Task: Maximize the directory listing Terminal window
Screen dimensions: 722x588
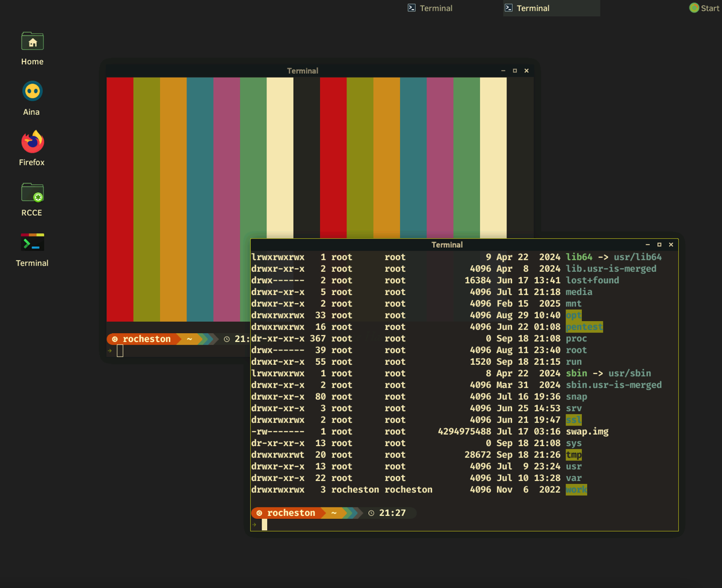Action: 659,245
